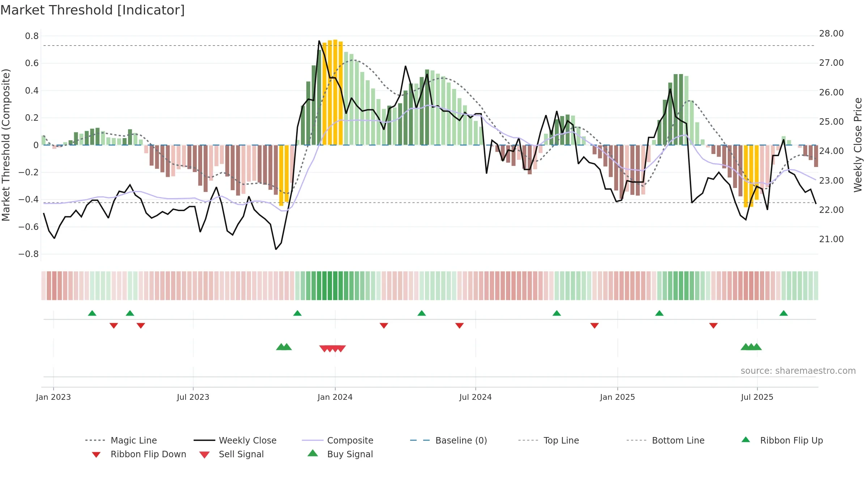This screenshot has width=868, height=488.
Task: Click the May 2025 ribbon flip down triangle
Action: coord(713,326)
